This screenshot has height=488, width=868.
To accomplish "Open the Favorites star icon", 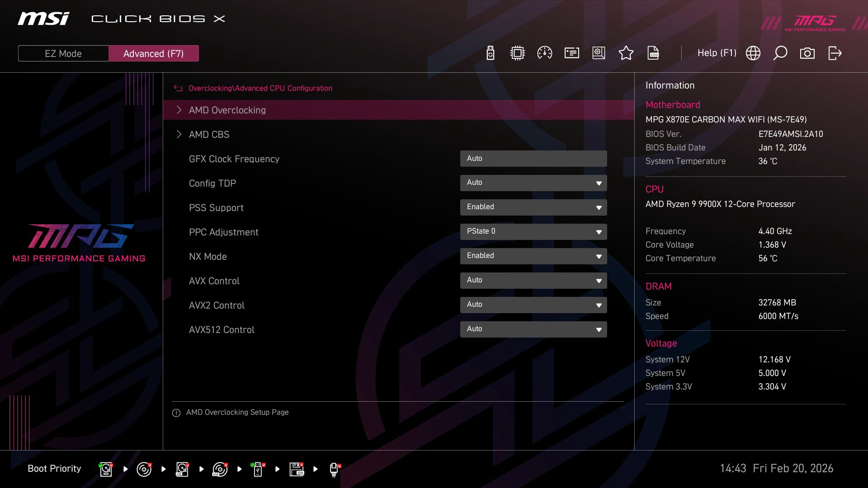I will click(626, 53).
